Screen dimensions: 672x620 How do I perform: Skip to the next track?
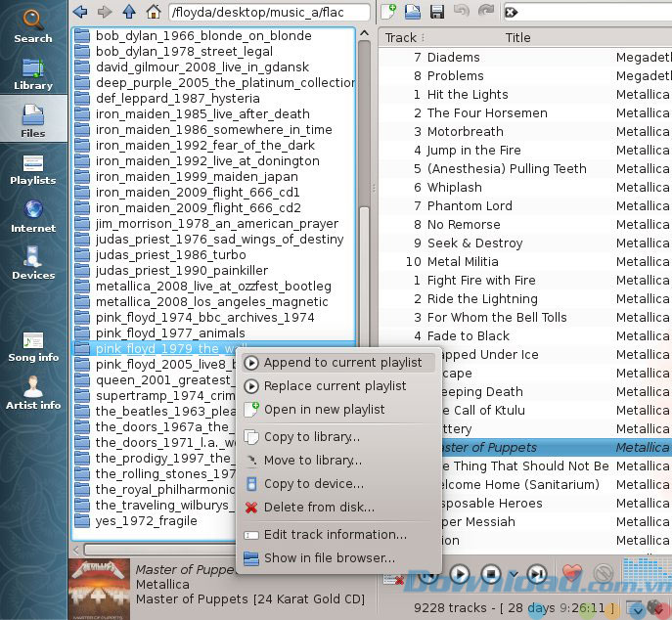click(536, 574)
